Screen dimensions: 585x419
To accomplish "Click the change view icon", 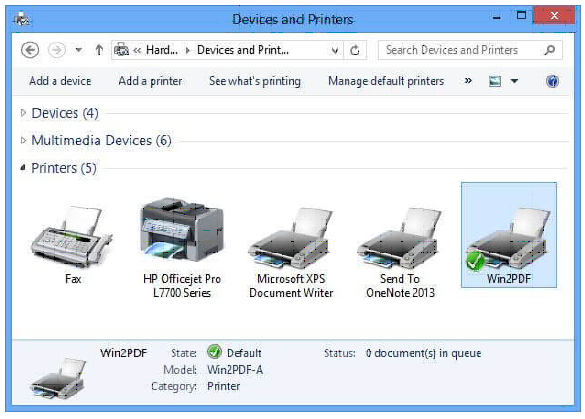I will coord(495,81).
